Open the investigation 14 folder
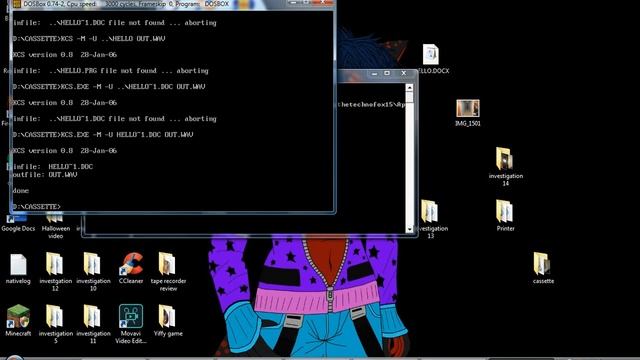 (x=505, y=159)
